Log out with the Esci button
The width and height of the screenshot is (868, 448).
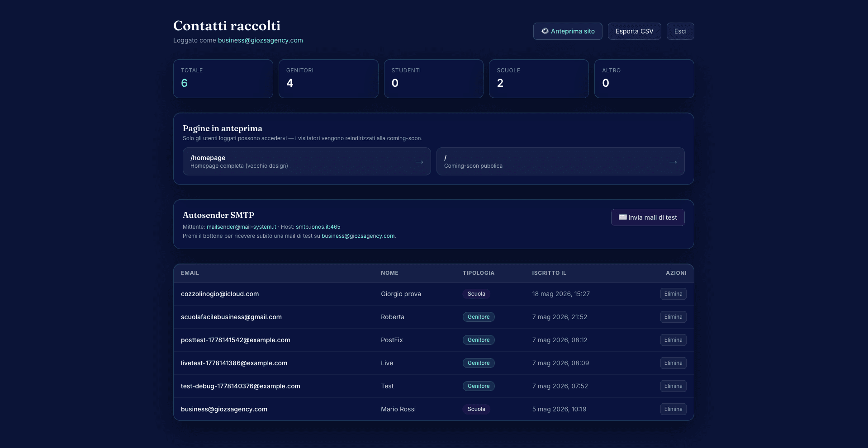click(x=680, y=31)
